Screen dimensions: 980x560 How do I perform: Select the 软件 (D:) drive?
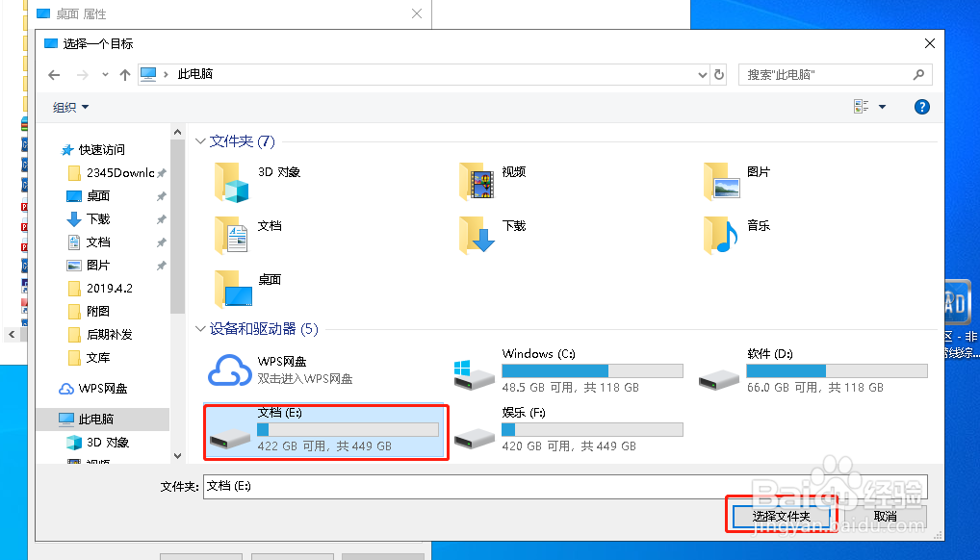pos(813,371)
